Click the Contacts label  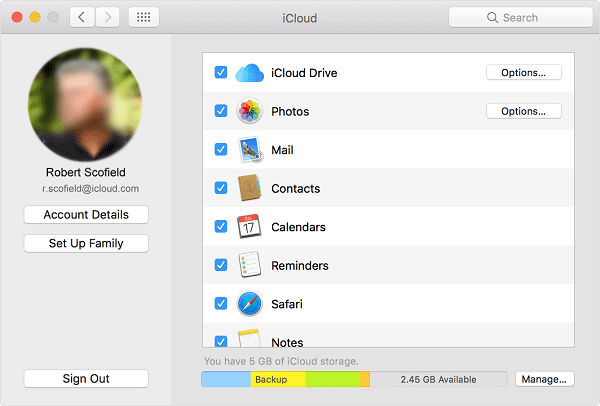pos(296,188)
